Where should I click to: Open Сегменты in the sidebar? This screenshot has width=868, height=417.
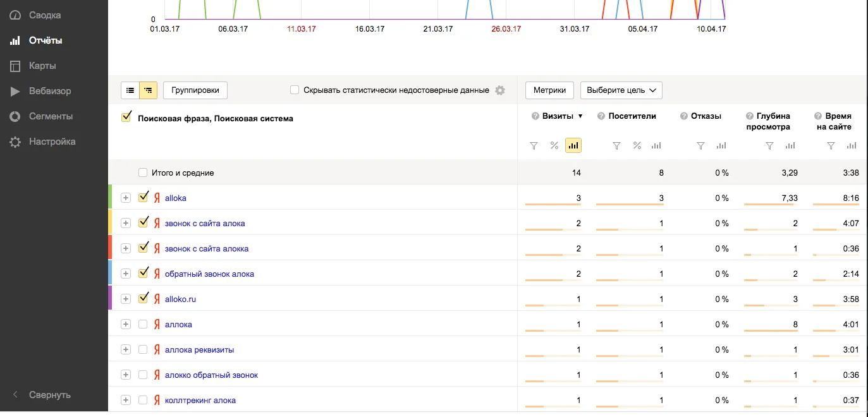[x=51, y=116]
